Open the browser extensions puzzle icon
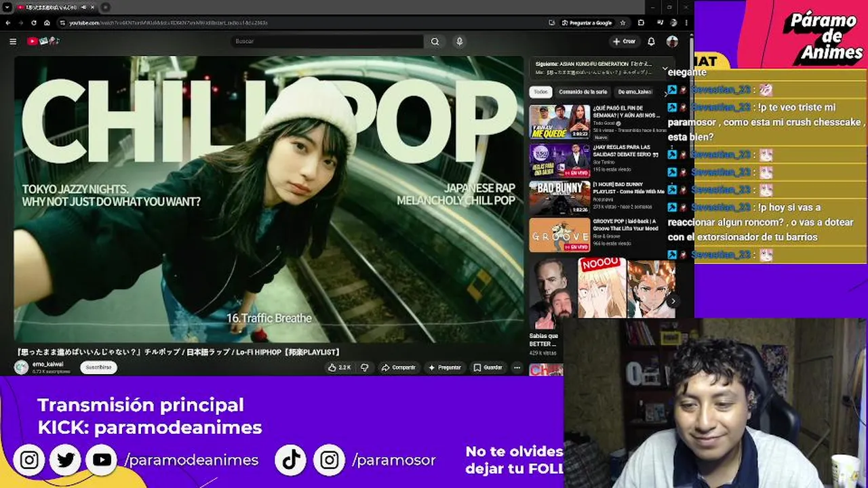 coord(641,22)
